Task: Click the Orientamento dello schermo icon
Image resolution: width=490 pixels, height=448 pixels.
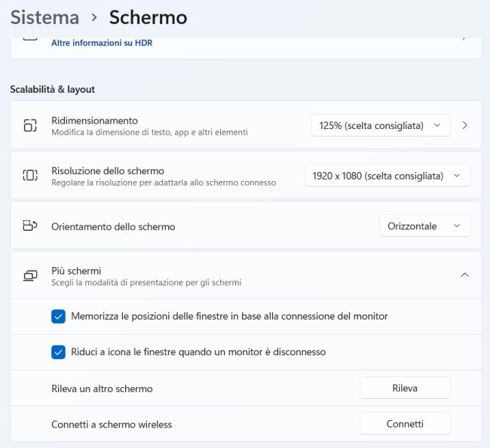Action: [x=30, y=226]
